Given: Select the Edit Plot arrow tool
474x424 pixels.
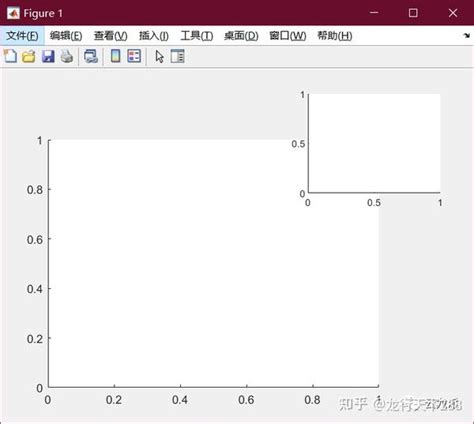Looking at the screenshot, I should (160, 56).
